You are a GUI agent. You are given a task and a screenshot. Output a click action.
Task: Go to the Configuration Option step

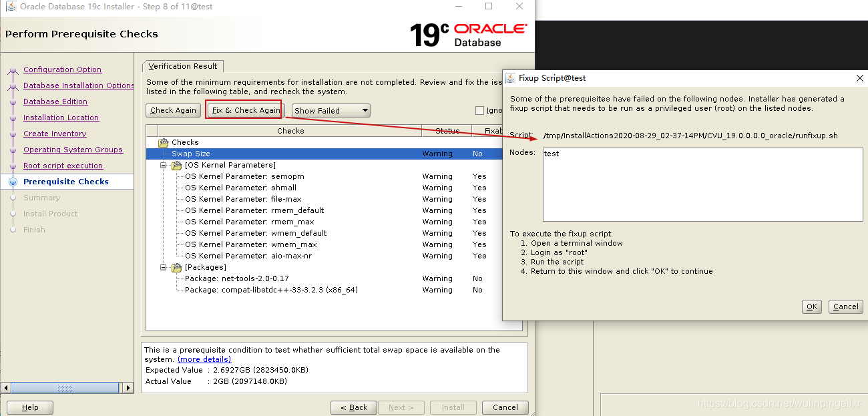[62, 69]
